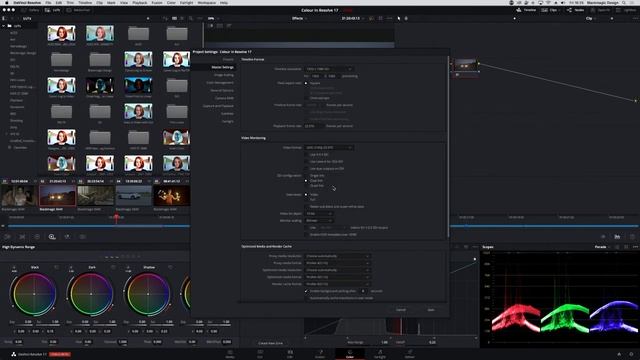The height and width of the screenshot is (360, 640).
Task: Open the Proxy media resolution dropdown
Action: (338, 256)
